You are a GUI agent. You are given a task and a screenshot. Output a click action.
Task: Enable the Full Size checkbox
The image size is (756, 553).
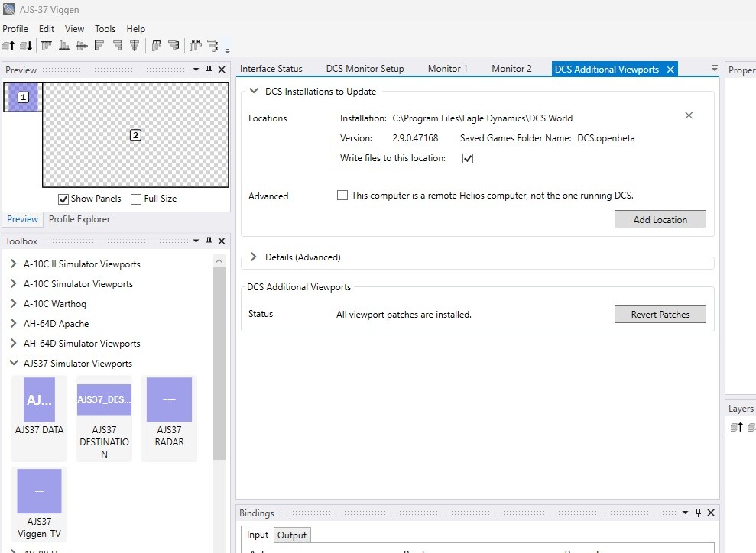point(136,199)
